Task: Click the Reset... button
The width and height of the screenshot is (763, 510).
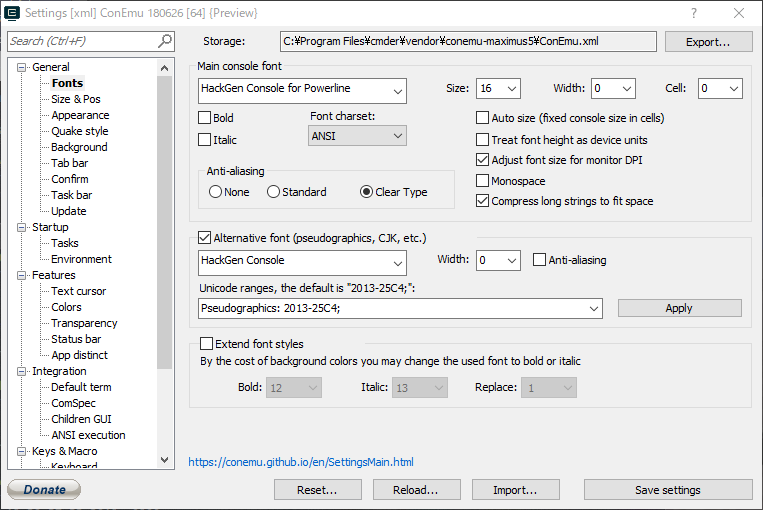Action: [x=318, y=490]
